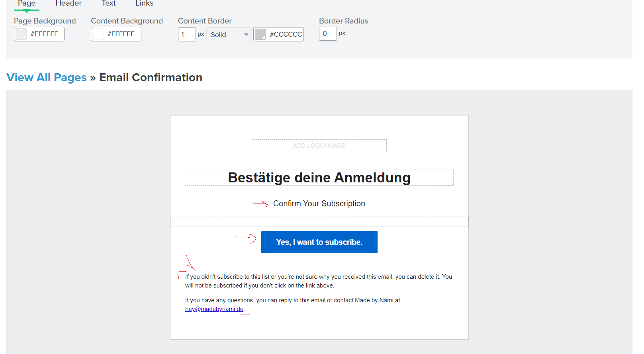Open the hey@madebynami.de email link
Viewport: 644px width, 354px height.
pos(214,309)
